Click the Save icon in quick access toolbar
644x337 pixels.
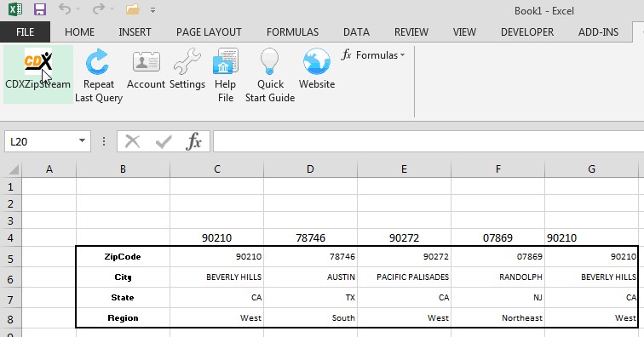(40, 9)
